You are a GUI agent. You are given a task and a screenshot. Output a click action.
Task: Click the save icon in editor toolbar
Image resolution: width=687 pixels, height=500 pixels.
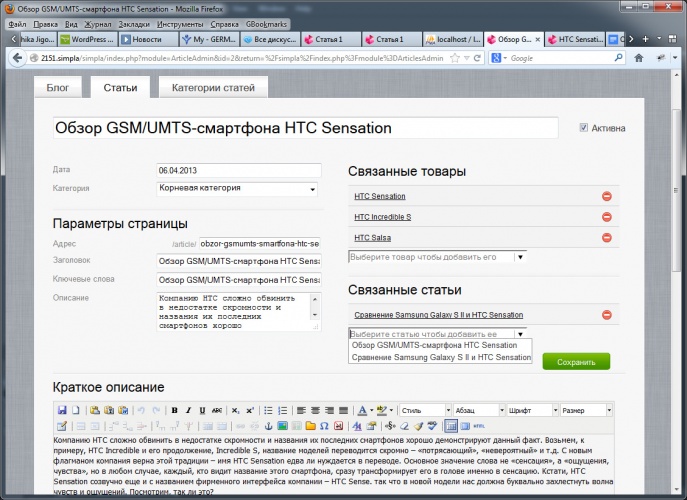62,411
